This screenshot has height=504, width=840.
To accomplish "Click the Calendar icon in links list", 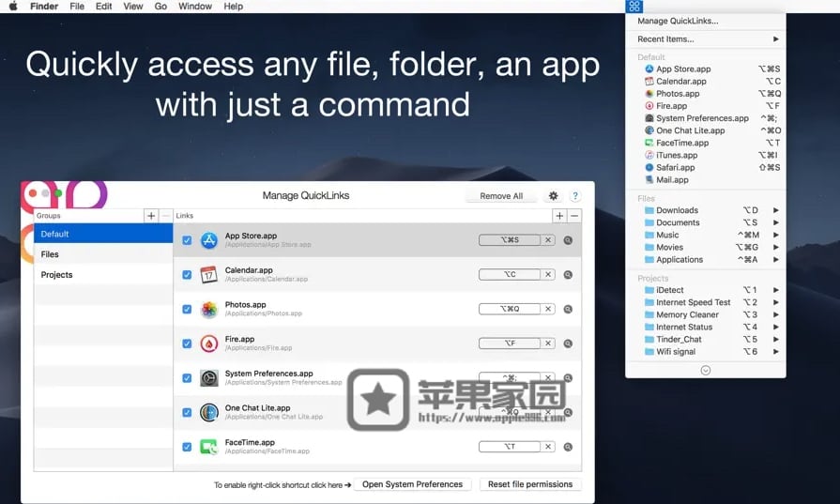I will click(209, 275).
